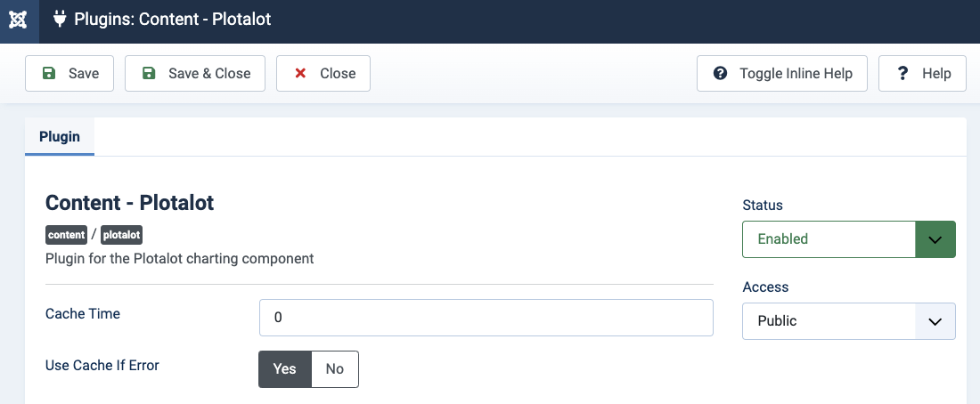980x404 pixels.
Task: Click the question circle icon for Inline Help
Action: click(721, 74)
